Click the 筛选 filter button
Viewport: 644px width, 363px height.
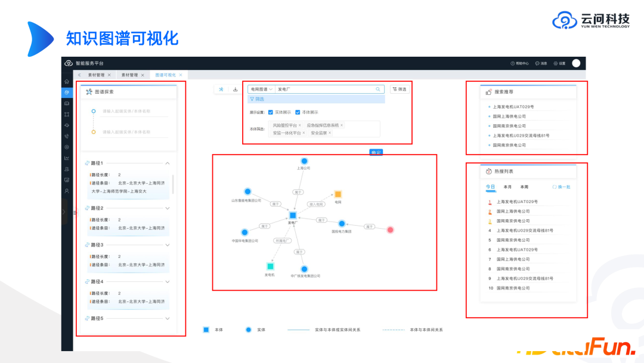pyautogui.click(x=400, y=89)
